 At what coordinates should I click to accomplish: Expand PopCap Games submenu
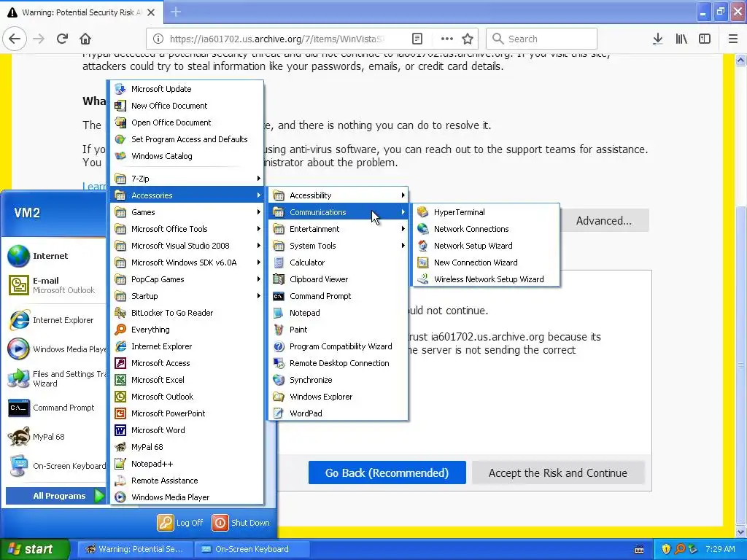[x=187, y=279]
